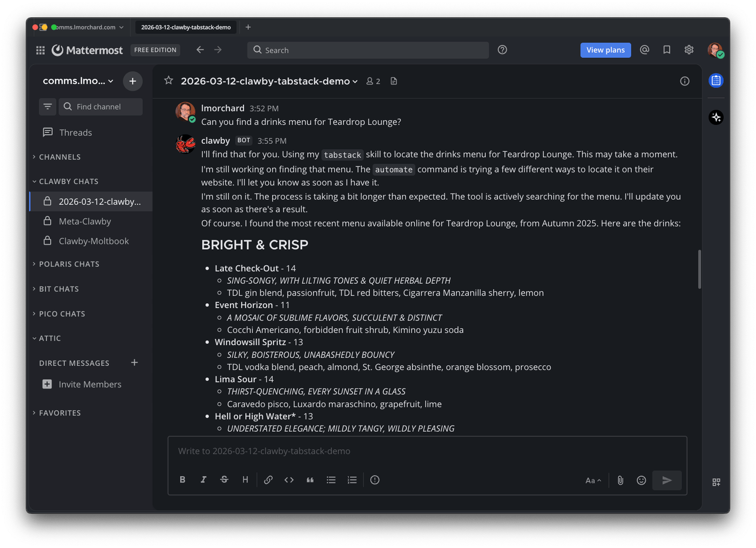Expand the POLARIS CHATS category
The width and height of the screenshot is (756, 548).
69,264
